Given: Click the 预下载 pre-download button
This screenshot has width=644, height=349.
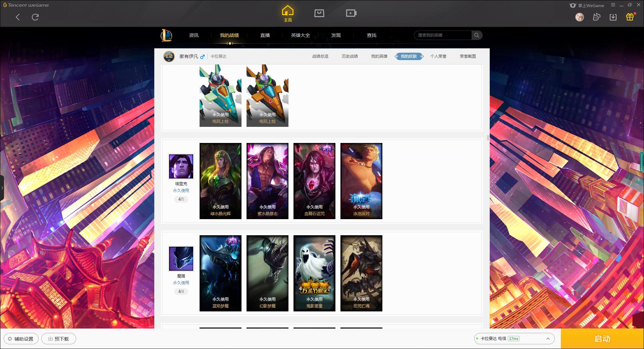Looking at the screenshot, I should point(59,339).
